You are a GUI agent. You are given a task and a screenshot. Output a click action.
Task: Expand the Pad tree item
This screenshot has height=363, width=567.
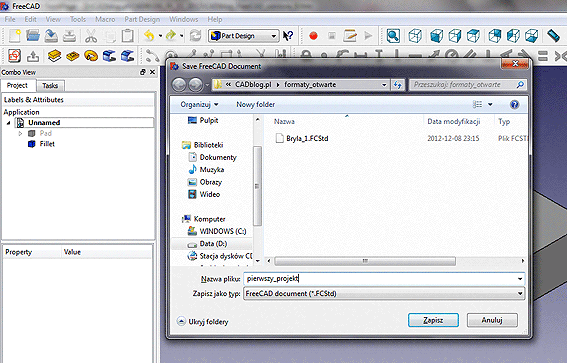(x=20, y=133)
